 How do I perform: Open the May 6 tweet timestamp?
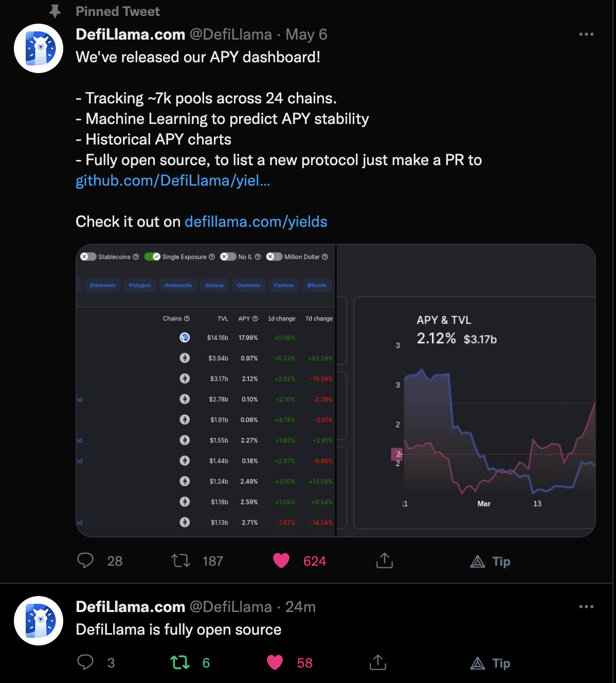pos(306,34)
